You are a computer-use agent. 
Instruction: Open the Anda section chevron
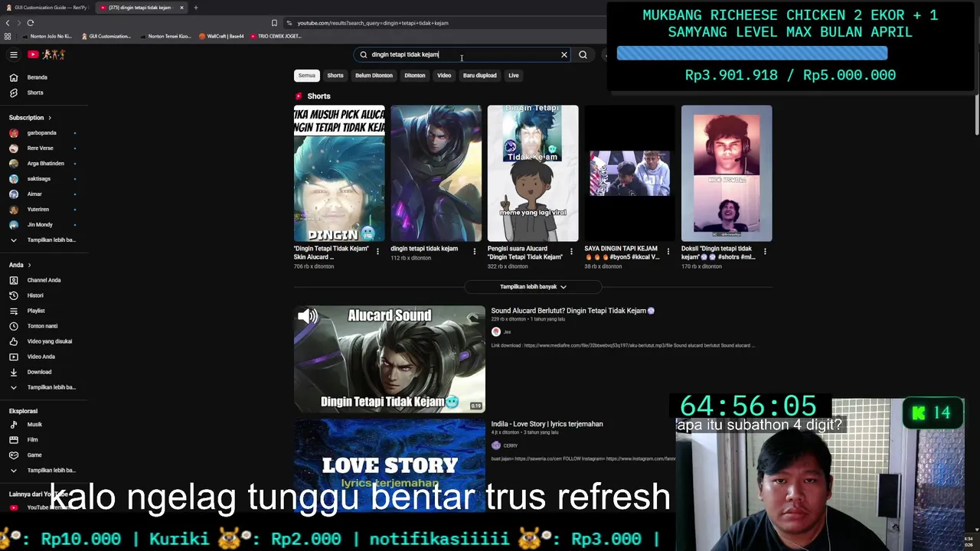tap(30, 265)
